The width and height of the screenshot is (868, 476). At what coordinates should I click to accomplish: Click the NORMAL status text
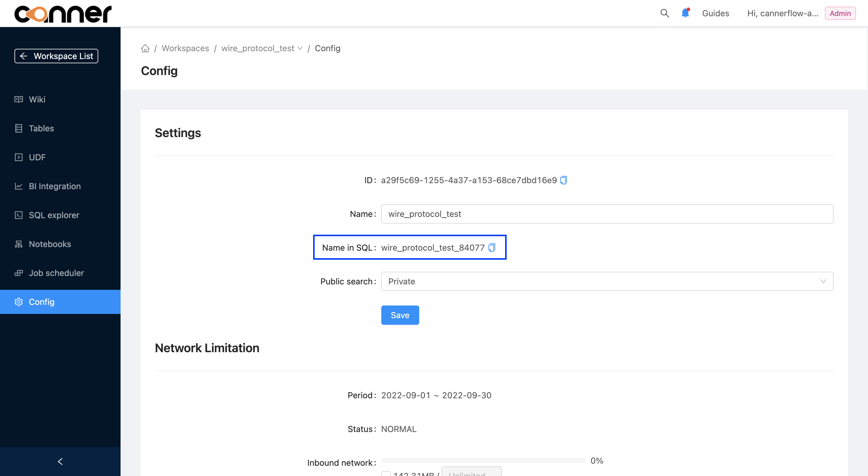coord(399,429)
